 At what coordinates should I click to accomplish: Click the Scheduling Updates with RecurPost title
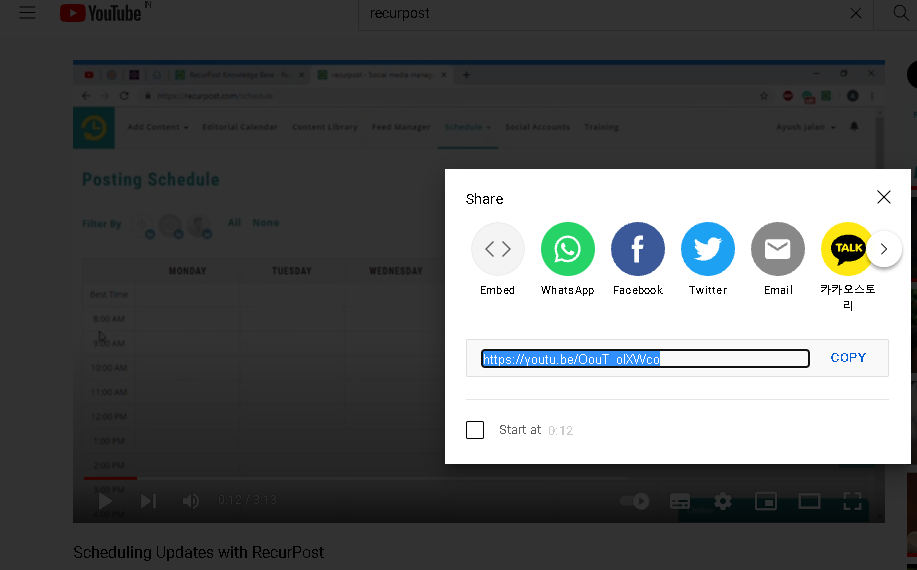[x=198, y=552]
